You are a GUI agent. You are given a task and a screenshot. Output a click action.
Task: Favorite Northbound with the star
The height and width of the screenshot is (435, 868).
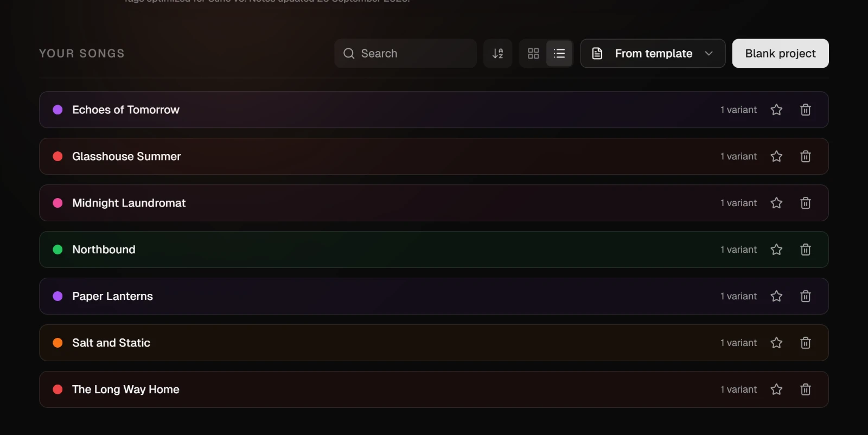click(x=776, y=250)
